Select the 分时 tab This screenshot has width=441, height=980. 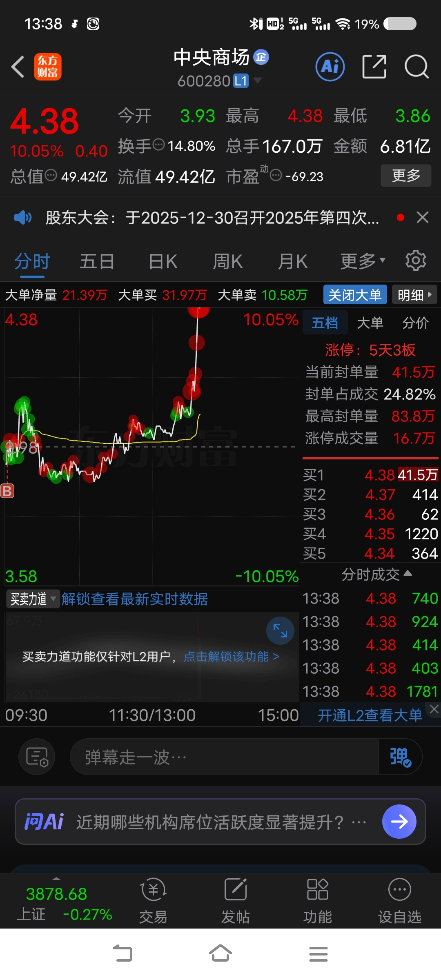pos(32,261)
